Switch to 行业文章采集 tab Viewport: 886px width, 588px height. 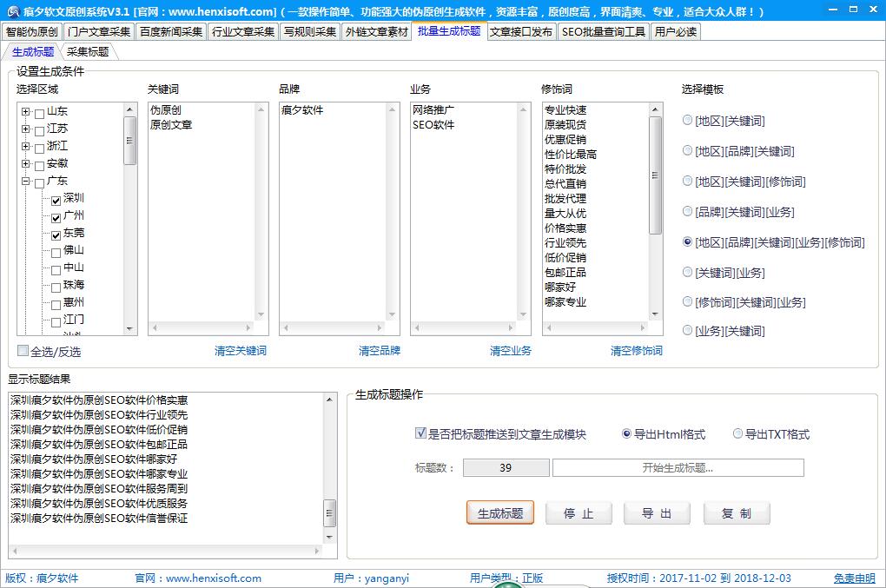pos(243,31)
